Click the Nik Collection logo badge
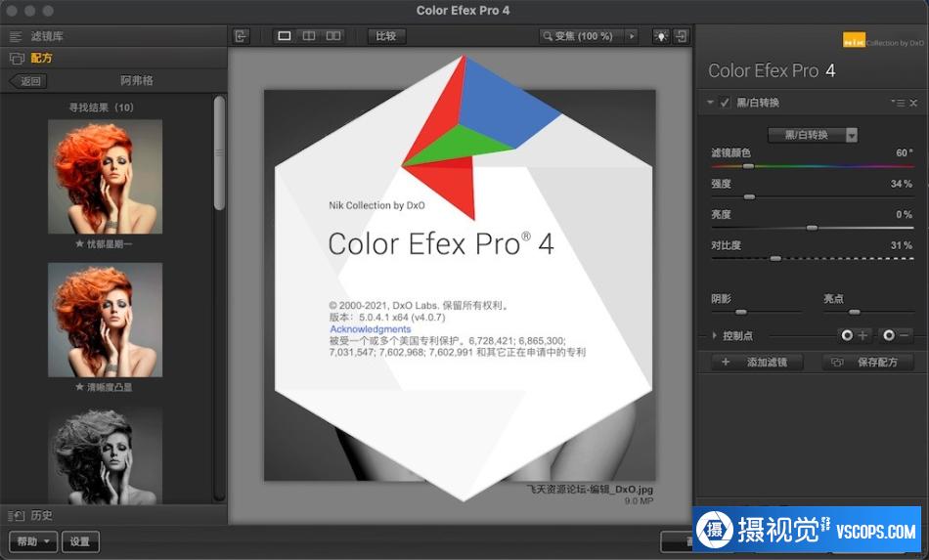Viewport: 929px width, 560px height. coord(854,40)
